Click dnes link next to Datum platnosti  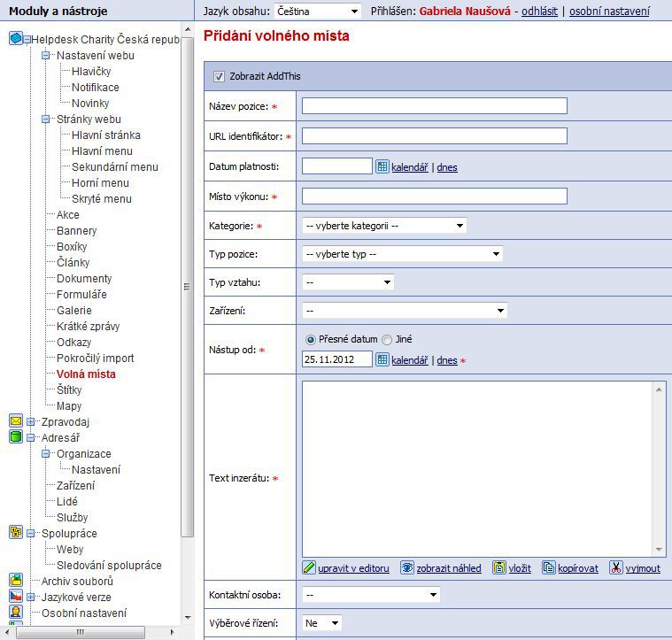pos(447,167)
